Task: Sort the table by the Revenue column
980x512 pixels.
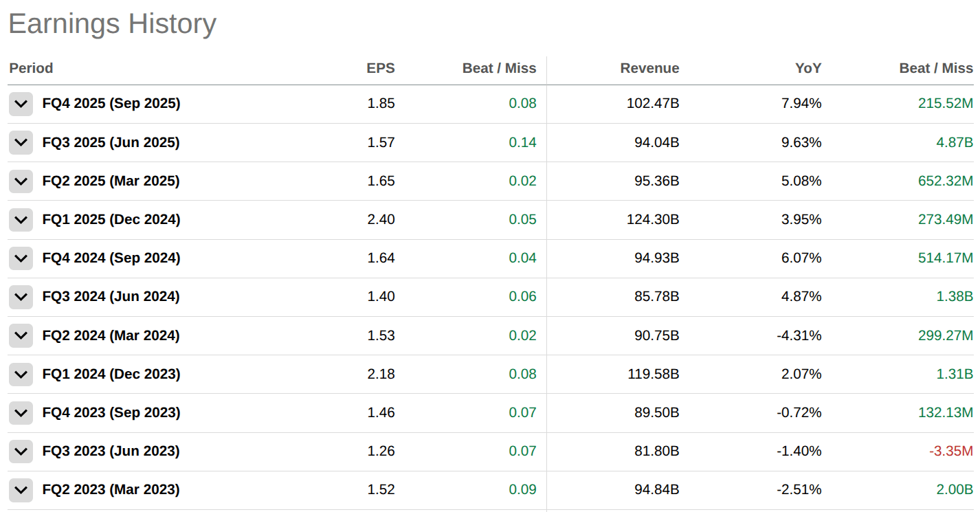Action: tap(649, 68)
